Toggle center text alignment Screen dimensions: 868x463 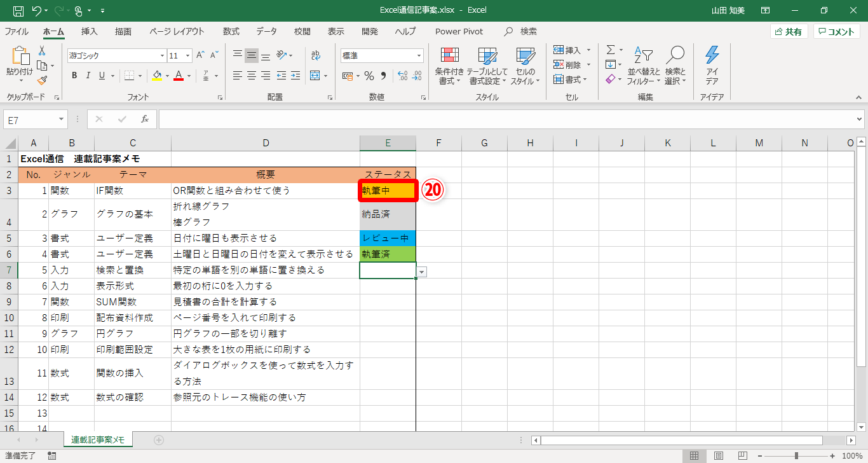pos(252,76)
